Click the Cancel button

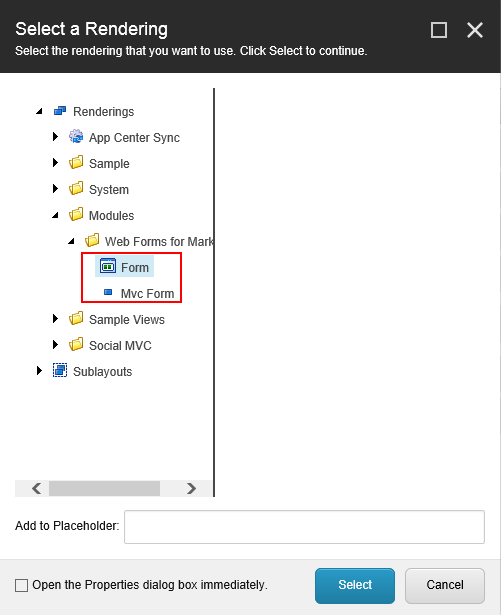(445, 586)
